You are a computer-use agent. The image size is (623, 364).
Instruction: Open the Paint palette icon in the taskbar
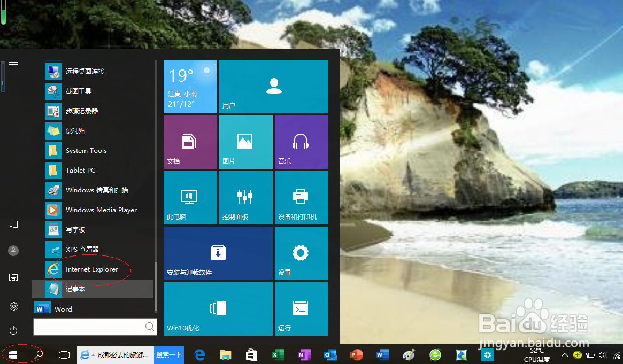pyautogui.click(x=409, y=355)
